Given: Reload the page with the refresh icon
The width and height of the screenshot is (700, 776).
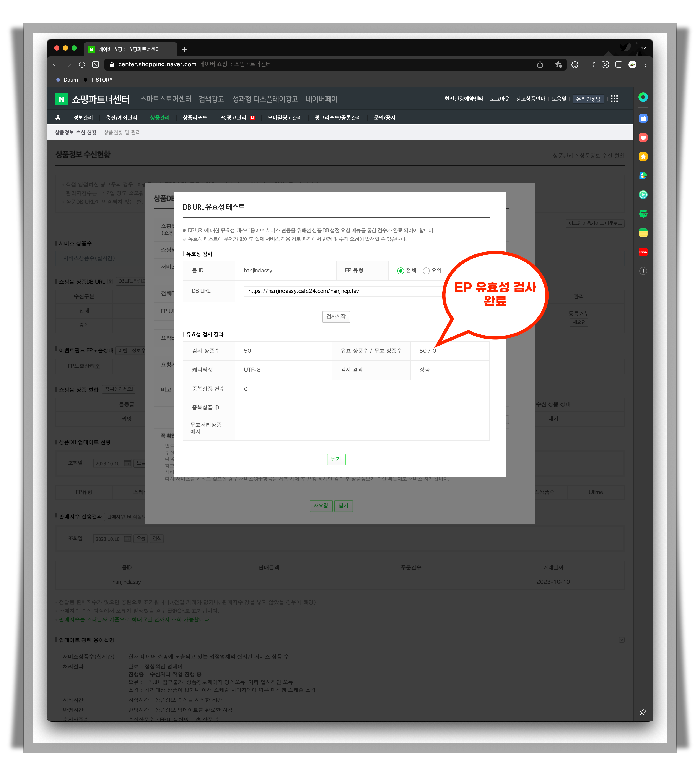Looking at the screenshot, I should (82, 64).
